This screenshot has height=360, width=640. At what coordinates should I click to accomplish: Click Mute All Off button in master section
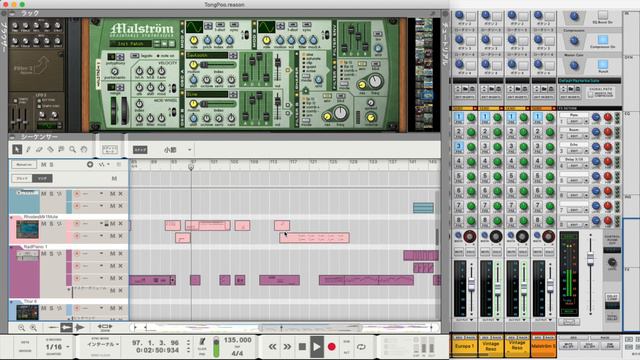point(568,346)
